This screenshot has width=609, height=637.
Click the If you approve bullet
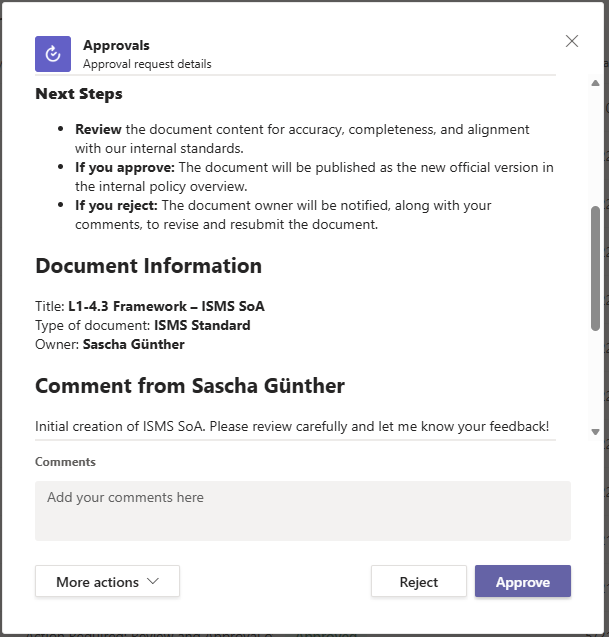(x=314, y=177)
